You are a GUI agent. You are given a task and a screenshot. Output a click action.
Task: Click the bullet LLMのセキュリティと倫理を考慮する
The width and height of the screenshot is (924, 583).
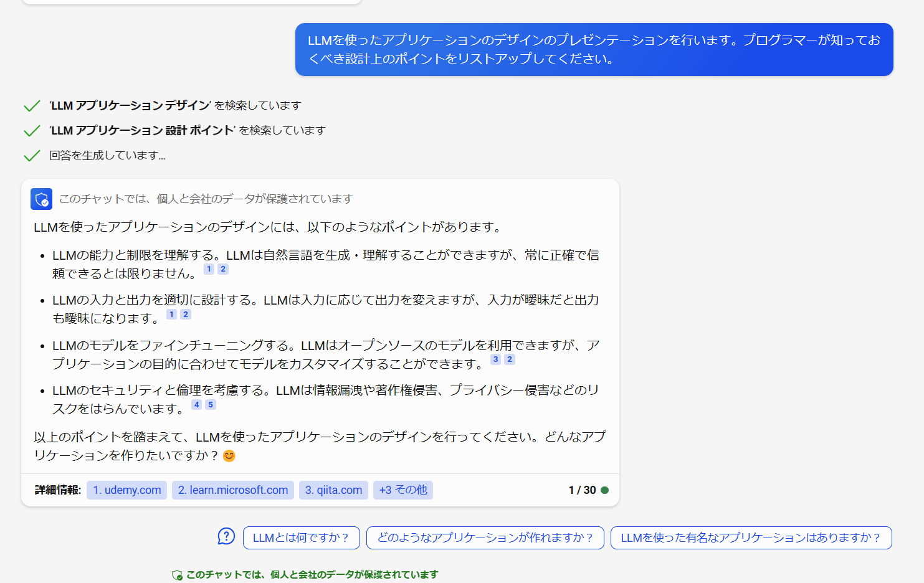(x=326, y=400)
